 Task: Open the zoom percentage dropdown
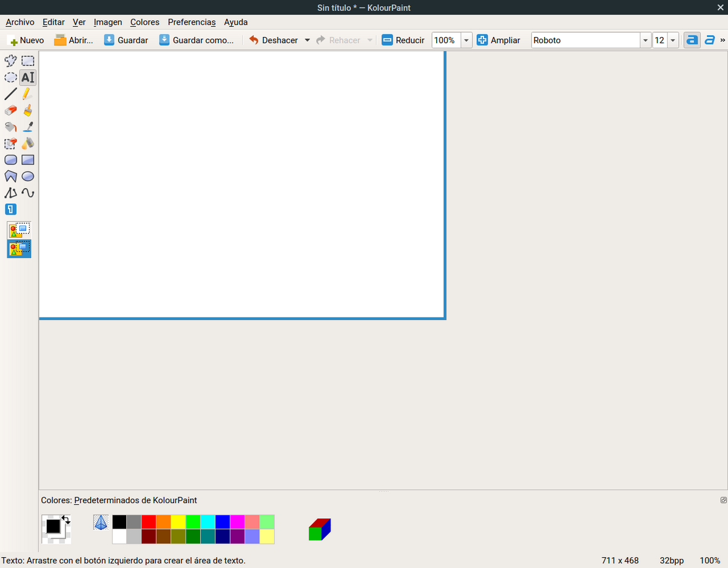pyautogui.click(x=467, y=40)
